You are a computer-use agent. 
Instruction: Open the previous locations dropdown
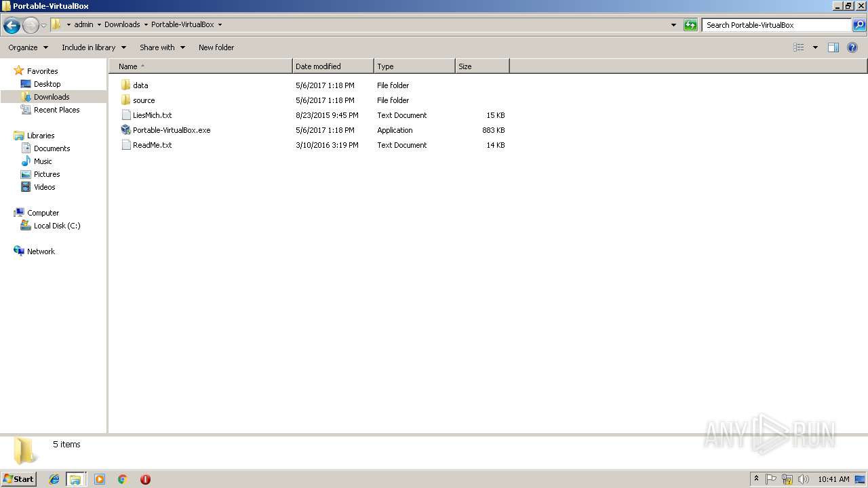pyautogui.click(x=673, y=25)
